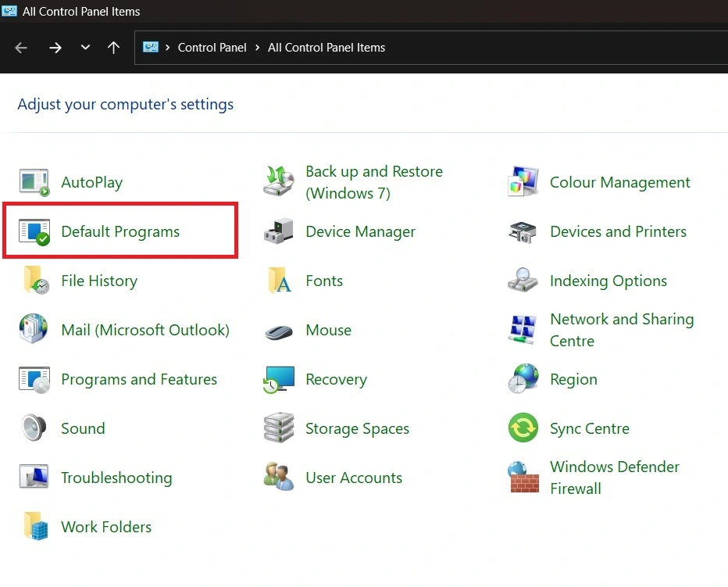Open Mail (Microsoft Outlook) link
The image size is (728, 587).
coord(145,330)
